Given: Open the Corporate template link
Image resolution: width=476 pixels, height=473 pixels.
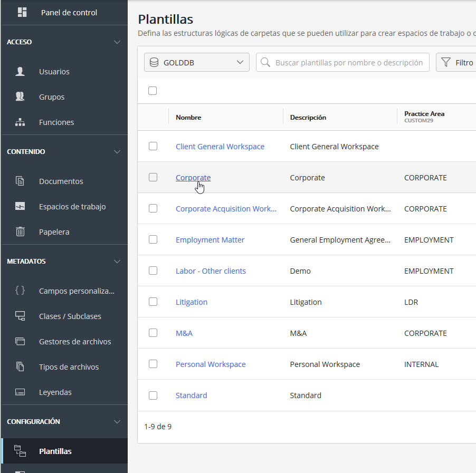Looking at the screenshot, I should tap(193, 178).
